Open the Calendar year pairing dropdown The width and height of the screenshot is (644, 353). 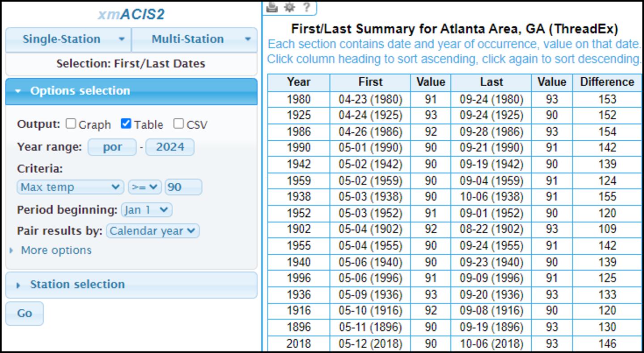pyautogui.click(x=153, y=231)
